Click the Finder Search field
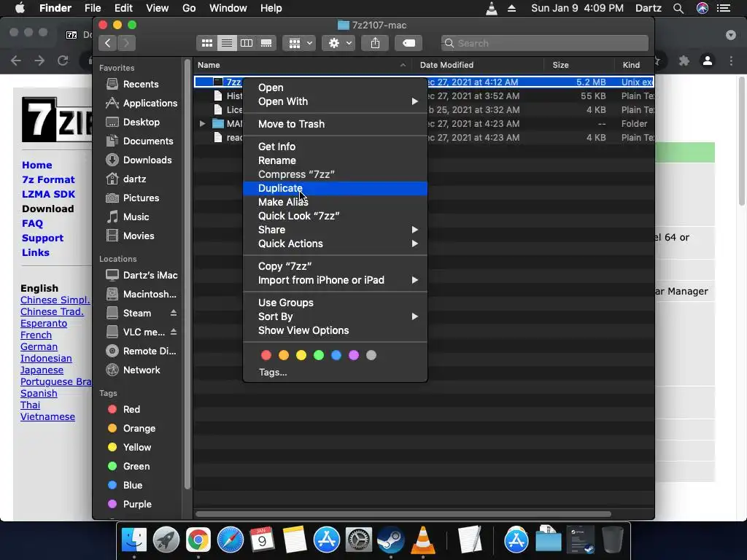Viewport: 747px width, 560px height. (544, 43)
